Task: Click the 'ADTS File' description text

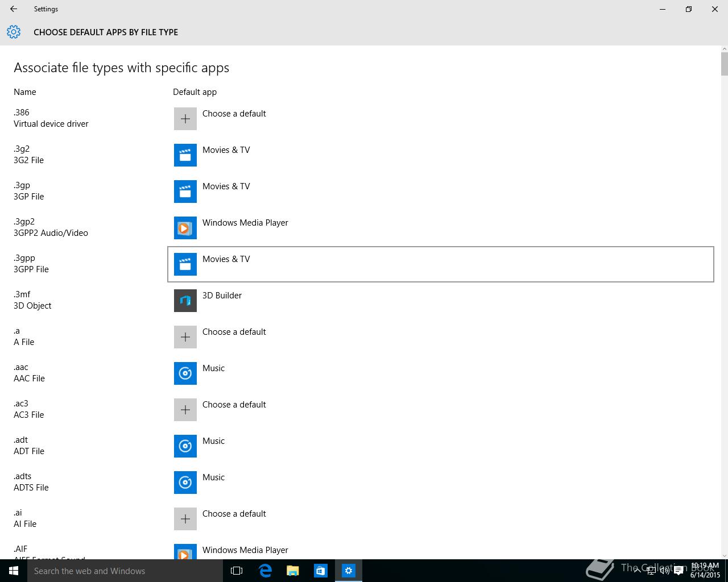Action: 31,488
